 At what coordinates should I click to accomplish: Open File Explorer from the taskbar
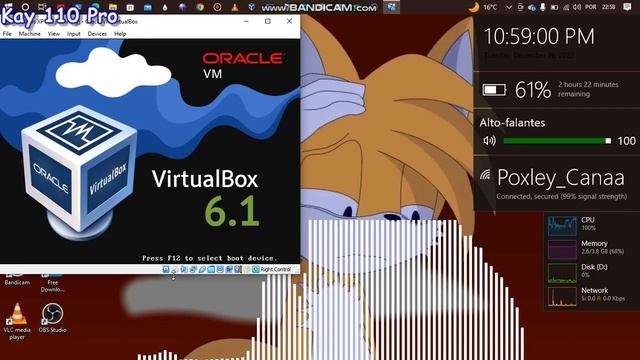(113, 7)
